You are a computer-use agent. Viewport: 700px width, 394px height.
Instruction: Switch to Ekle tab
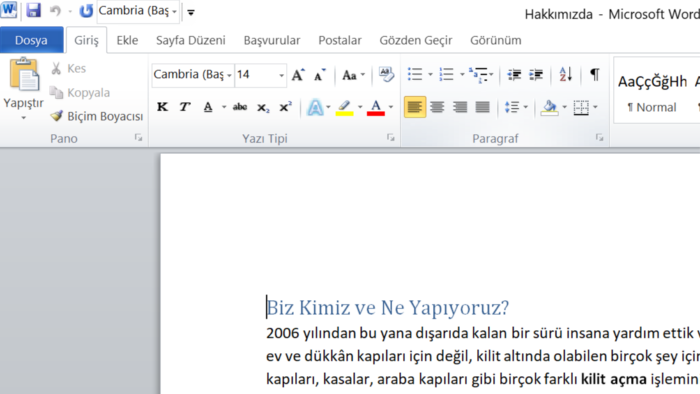(x=127, y=40)
